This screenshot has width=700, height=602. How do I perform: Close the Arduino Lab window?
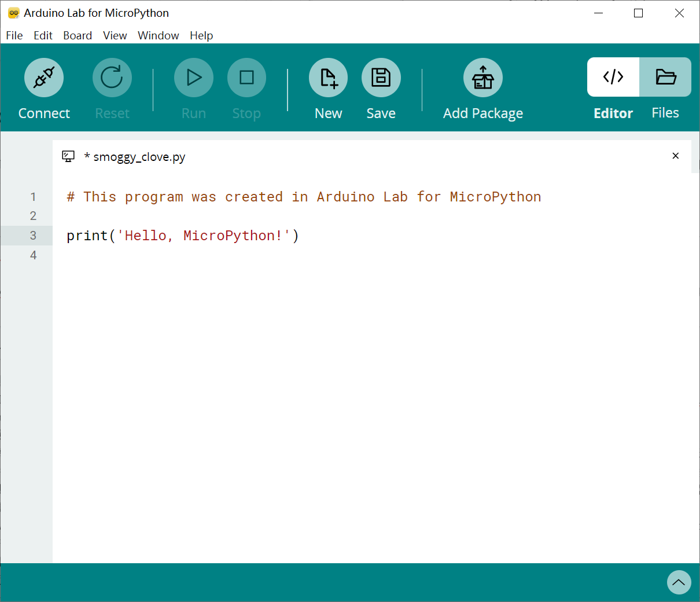(680, 13)
